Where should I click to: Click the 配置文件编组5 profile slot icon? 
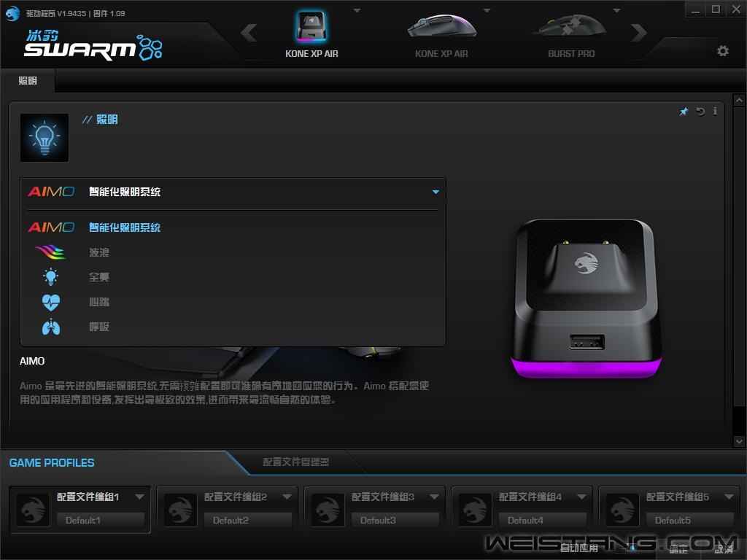point(622,510)
